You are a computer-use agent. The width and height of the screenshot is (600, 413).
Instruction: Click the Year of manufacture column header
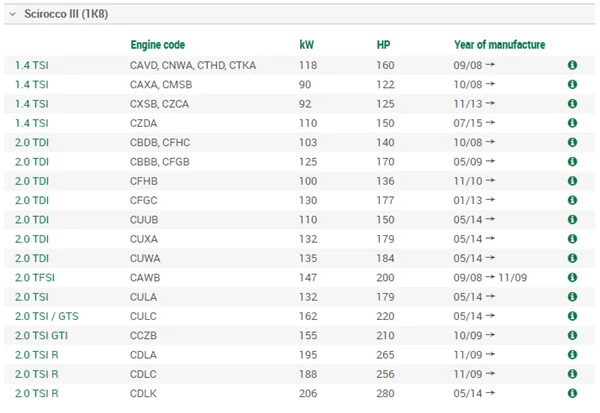pos(499,45)
